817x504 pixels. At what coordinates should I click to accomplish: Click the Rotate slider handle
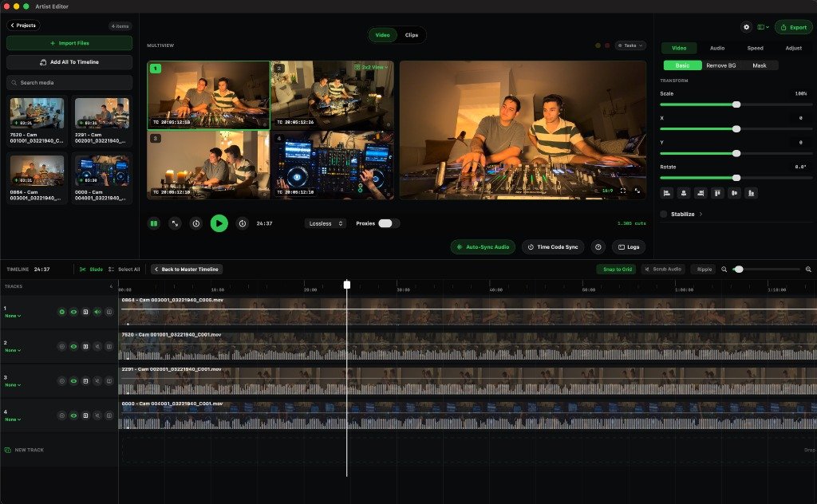736,178
